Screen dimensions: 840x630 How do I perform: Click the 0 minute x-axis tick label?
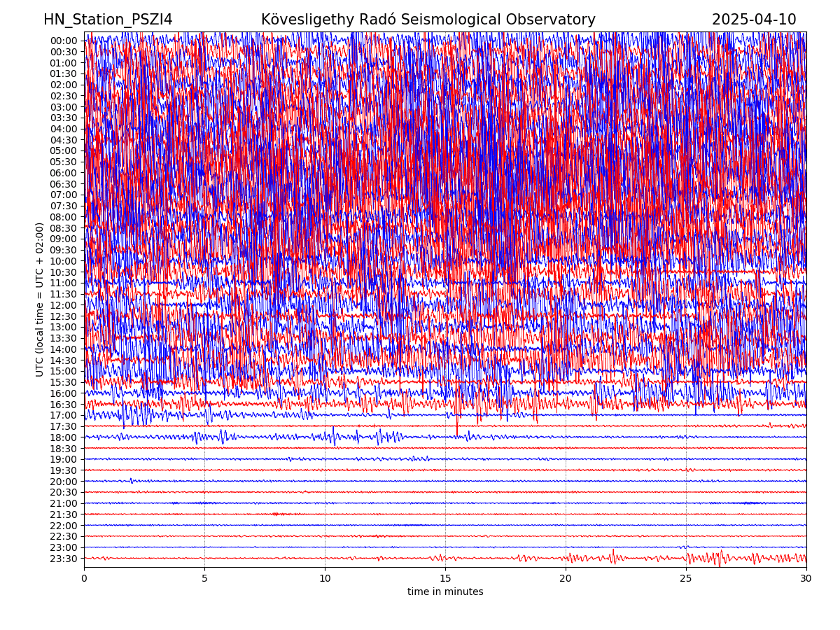84,578
